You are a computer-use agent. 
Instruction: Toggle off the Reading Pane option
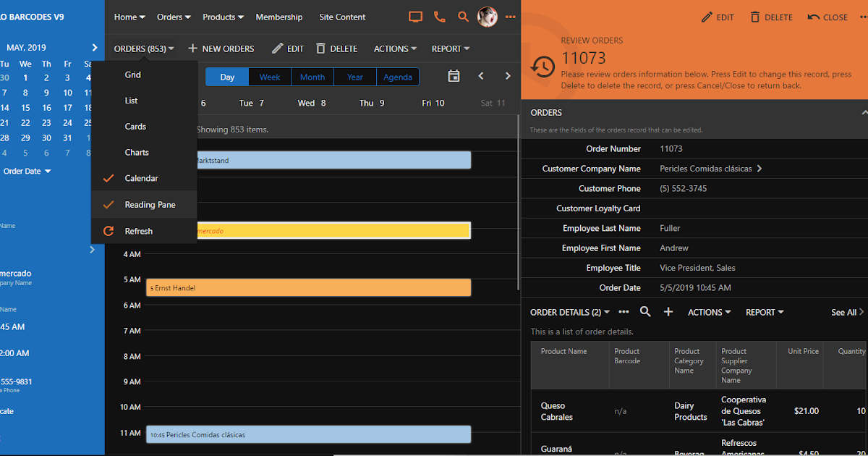(x=144, y=204)
